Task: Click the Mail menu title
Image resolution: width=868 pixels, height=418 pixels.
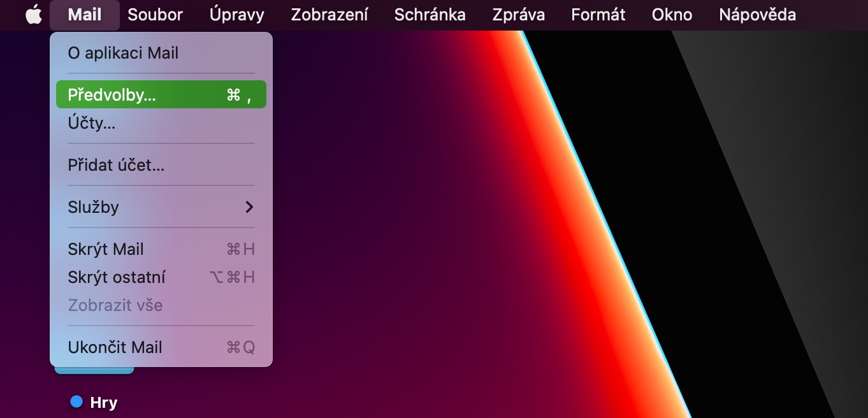Action: pyautogui.click(x=85, y=15)
